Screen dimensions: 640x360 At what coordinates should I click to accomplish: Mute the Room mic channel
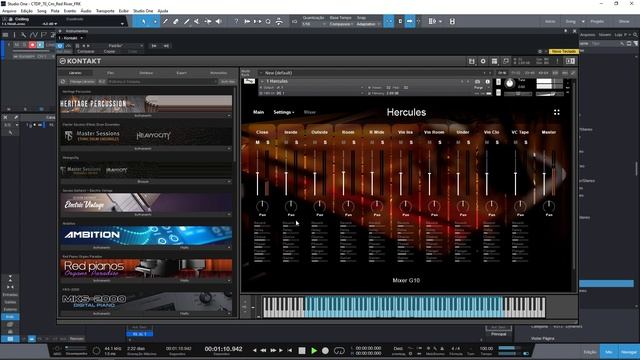[343, 142]
